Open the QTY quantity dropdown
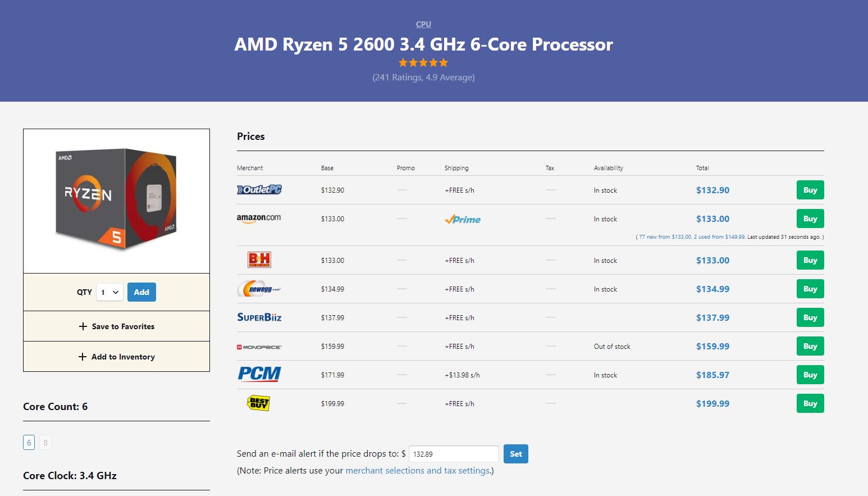This screenshot has width=868, height=496. (x=109, y=292)
